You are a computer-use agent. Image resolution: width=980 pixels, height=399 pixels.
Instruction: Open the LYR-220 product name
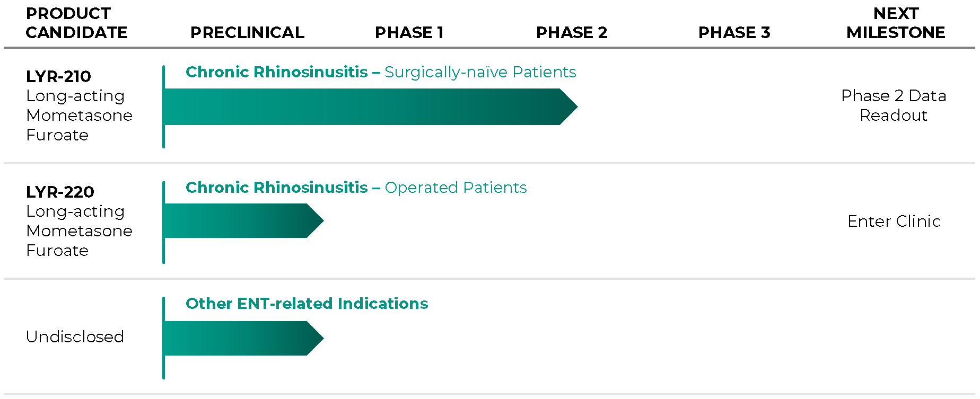pyautogui.click(x=60, y=192)
